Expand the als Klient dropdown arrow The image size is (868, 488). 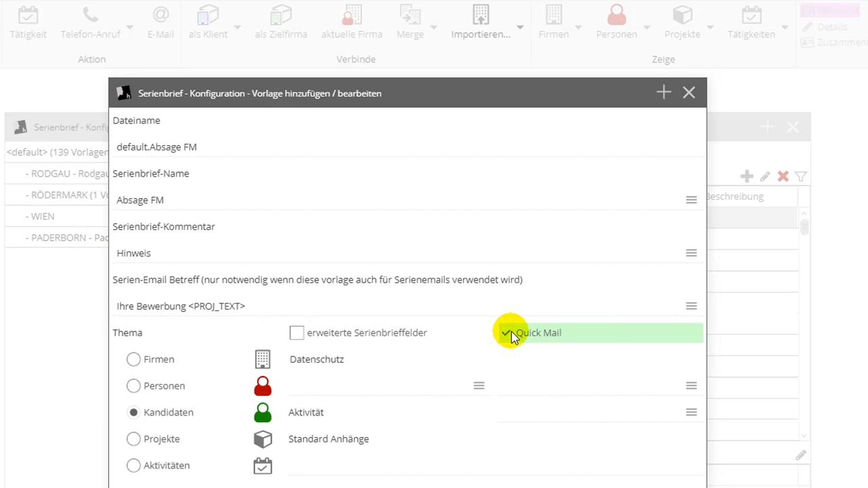point(237,28)
